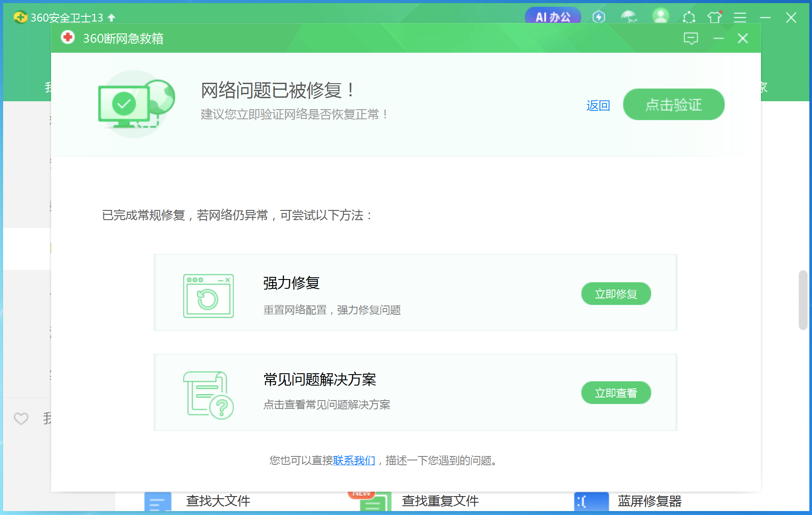Close the 360安全卫士 main window
812x515 pixels.
click(791, 18)
